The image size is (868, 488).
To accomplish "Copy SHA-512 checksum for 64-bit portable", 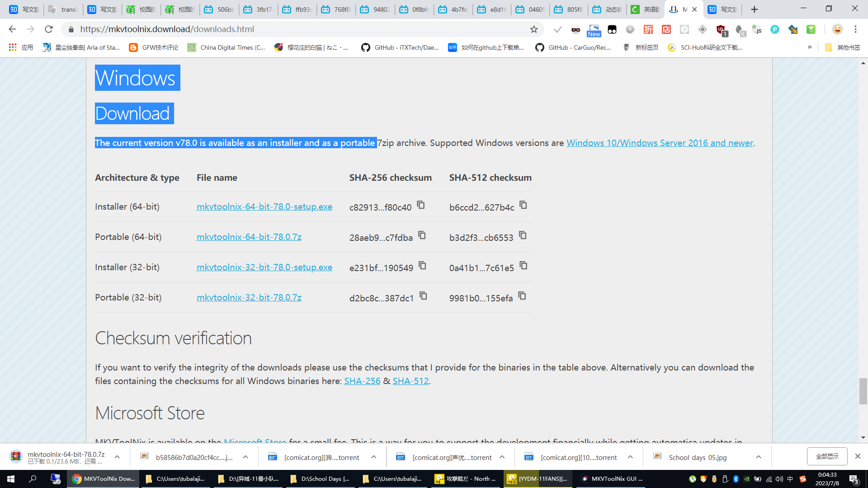I will click(x=523, y=235).
